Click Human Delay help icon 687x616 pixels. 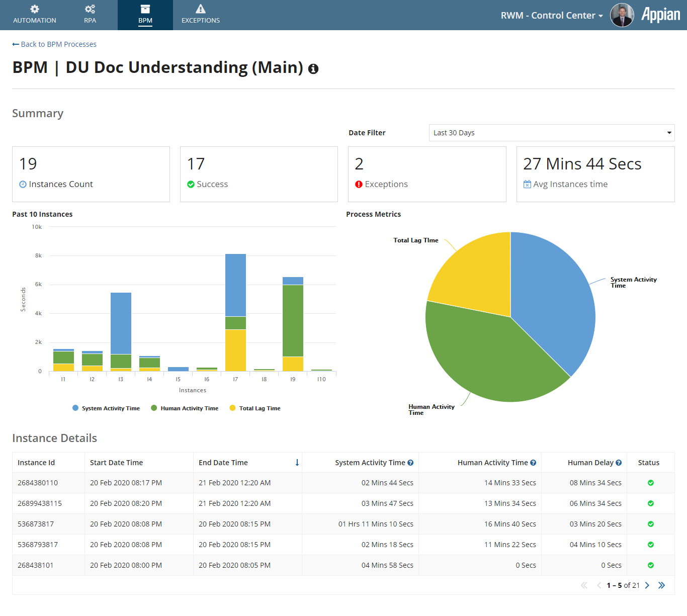tap(619, 463)
